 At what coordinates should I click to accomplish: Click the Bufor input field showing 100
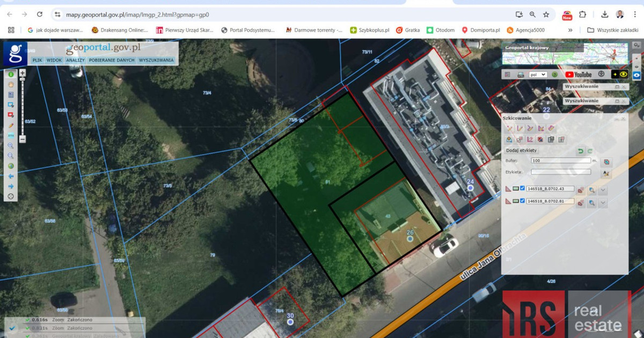point(561,160)
